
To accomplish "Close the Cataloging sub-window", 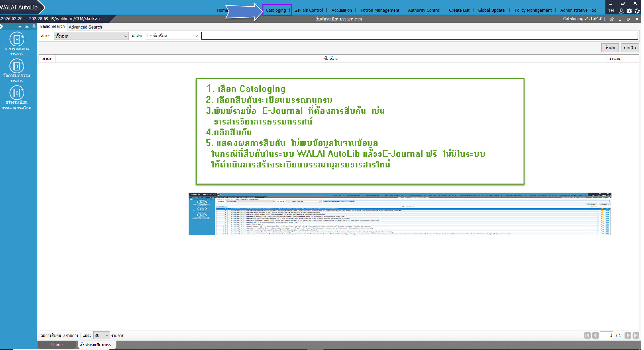I will [637, 19].
